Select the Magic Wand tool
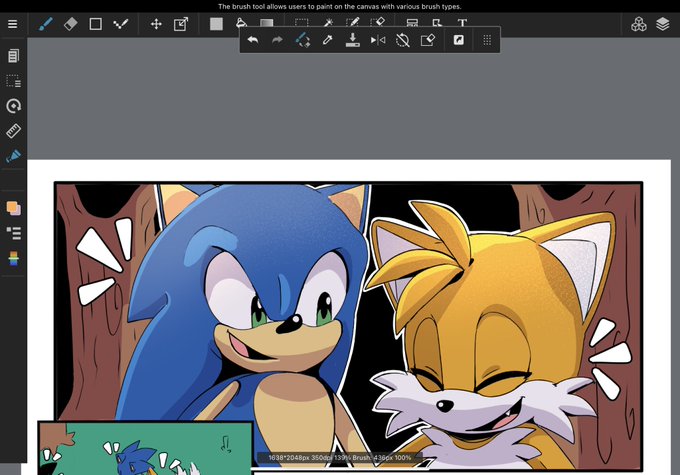The height and width of the screenshot is (475, 680). 328,22
